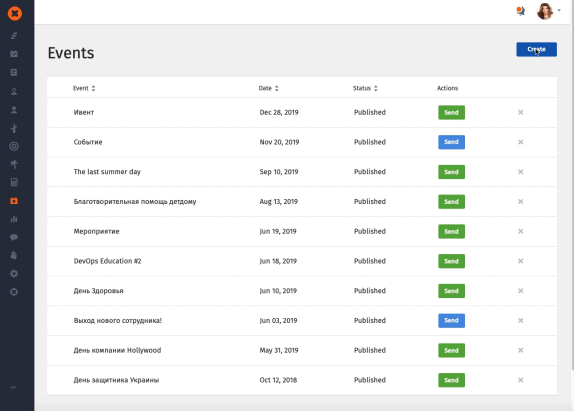Open the calendar events sidebar icon
Image resolution: width=574 pixels, height=411 pixels.
[x=14, y=201]
